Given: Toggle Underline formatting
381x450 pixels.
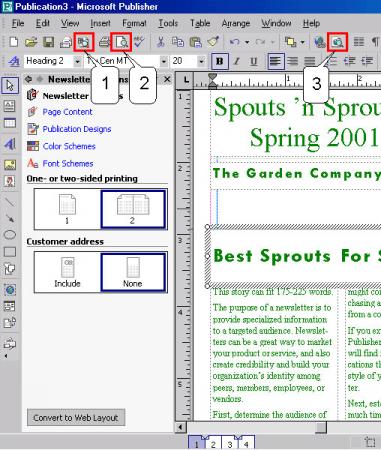Looking at the screenshot, I should (254, 61).
